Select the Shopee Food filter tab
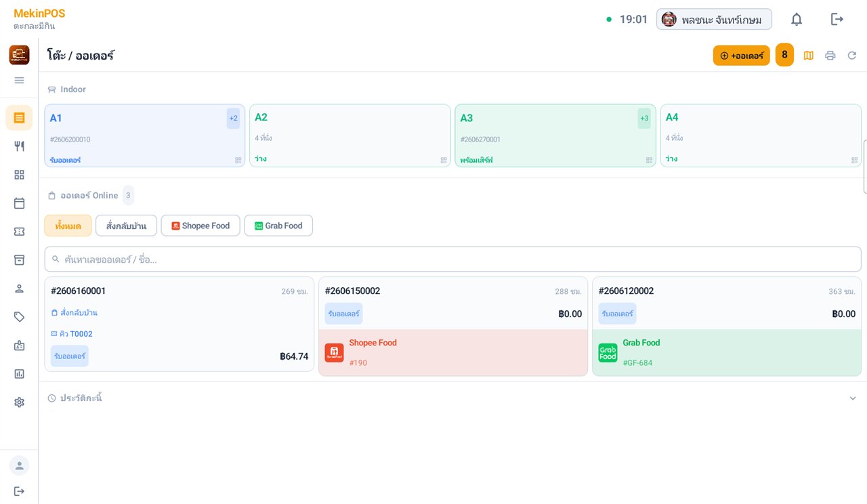The height and width of the screenshot is (504, 867). (200, 226)
